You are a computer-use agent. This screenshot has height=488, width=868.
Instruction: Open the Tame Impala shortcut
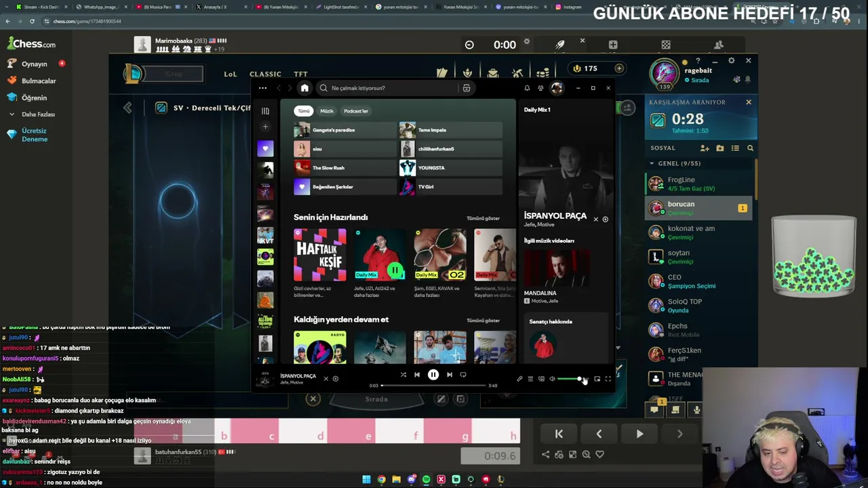pos(450,130)
